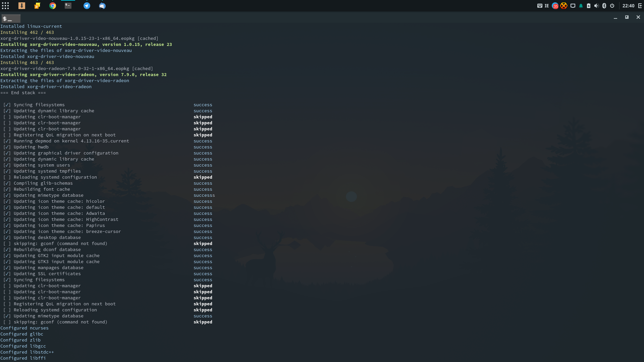Open the display tray icon
The image size is (644, 362).
pos(573,6)
